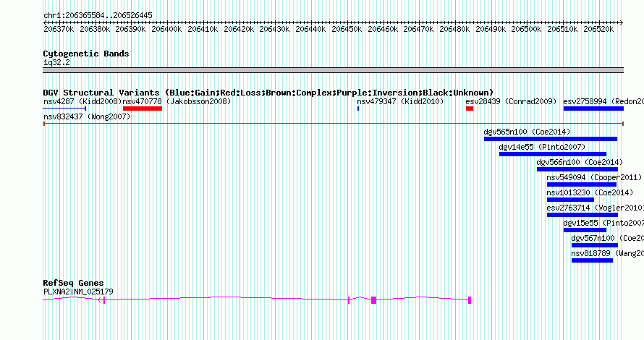Select the blue dgv565n100 gain bar
Screen dimensions: 644x340
coord(551,139)
